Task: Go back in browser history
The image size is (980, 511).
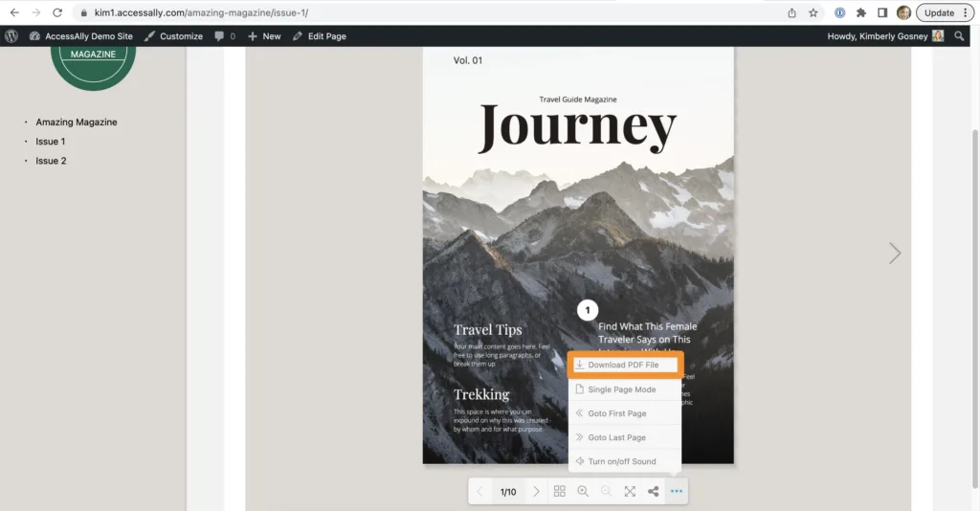Action: point(14,12)
